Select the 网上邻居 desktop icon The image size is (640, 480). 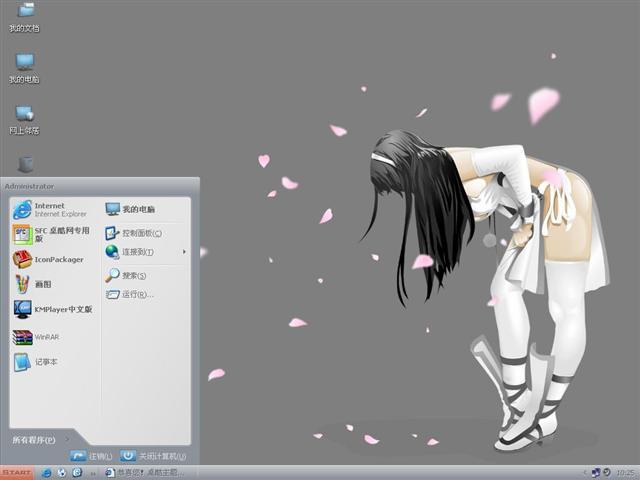(24, 120)
